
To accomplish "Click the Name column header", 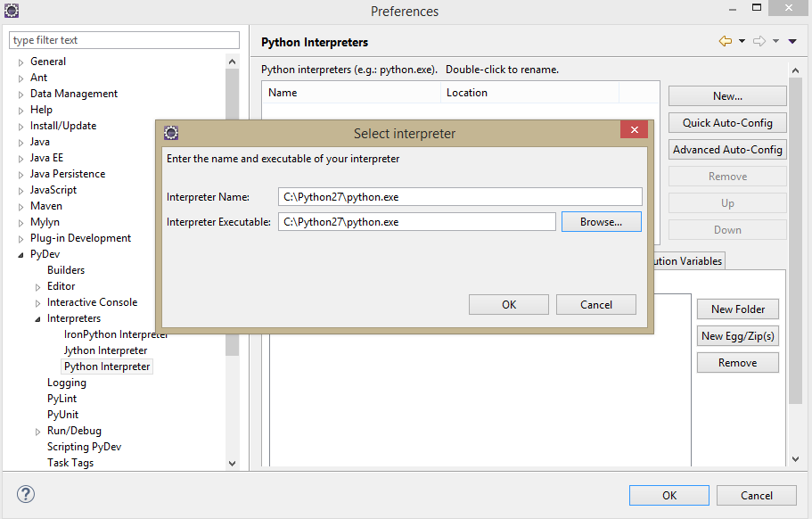I will coord(351,93).
